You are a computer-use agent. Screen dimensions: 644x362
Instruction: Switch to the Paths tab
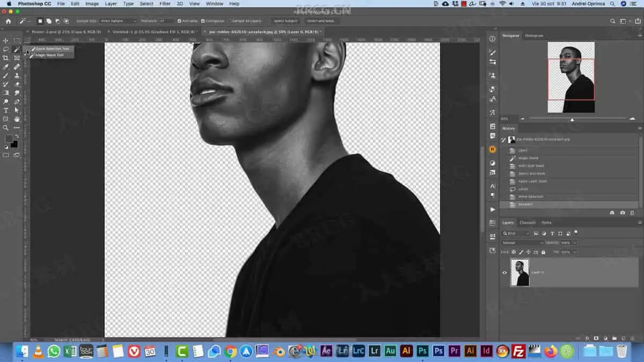pyautogui.click(x=546, y=223)
